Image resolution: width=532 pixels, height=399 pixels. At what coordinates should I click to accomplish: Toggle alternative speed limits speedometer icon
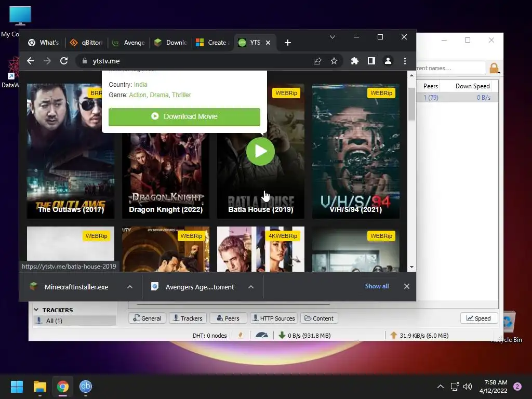tap(262, 335)
